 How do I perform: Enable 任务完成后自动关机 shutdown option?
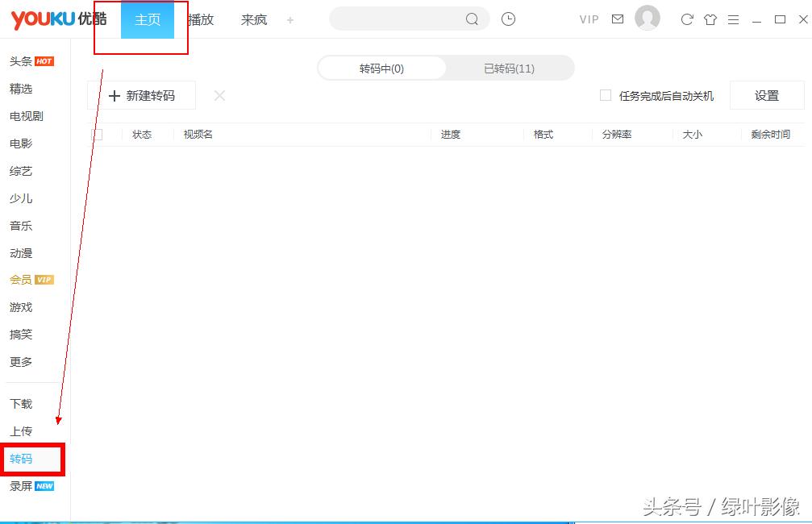point(605,95)
